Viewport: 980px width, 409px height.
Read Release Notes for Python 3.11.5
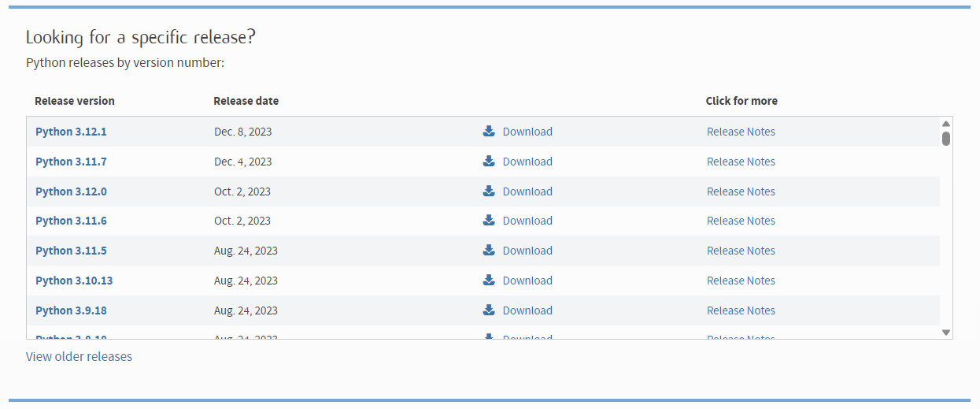point(741,251)
